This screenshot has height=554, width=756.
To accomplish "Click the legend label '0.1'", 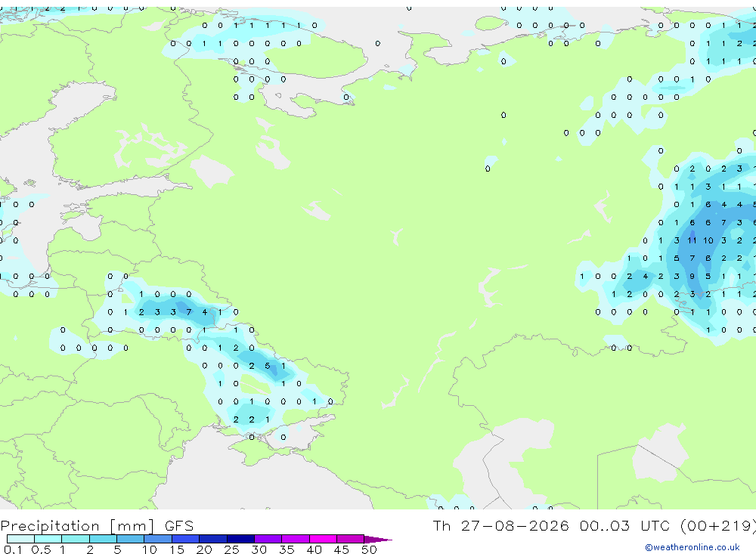I will coord(13,549).
